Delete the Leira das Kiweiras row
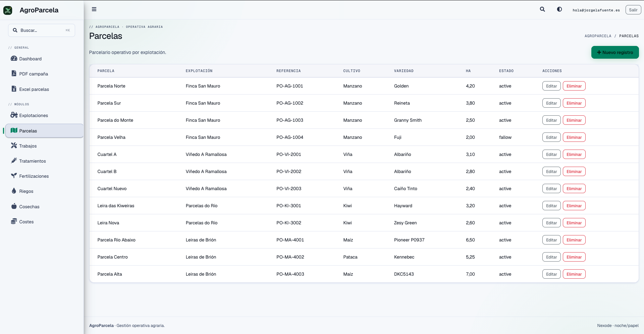The image size is (644, 334). [574, 206]
